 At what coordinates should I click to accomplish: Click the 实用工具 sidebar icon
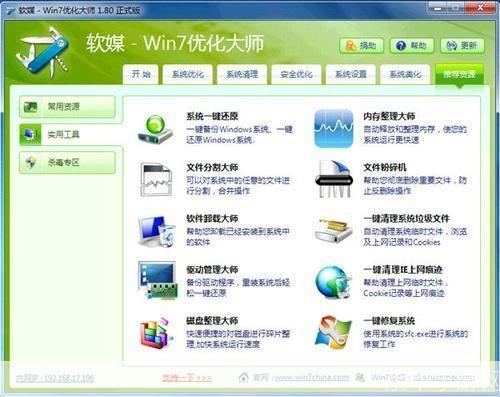click(x=30, y=134)
